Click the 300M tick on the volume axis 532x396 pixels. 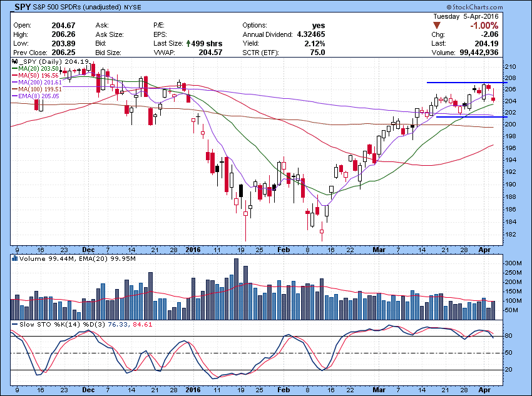[513, 263]
